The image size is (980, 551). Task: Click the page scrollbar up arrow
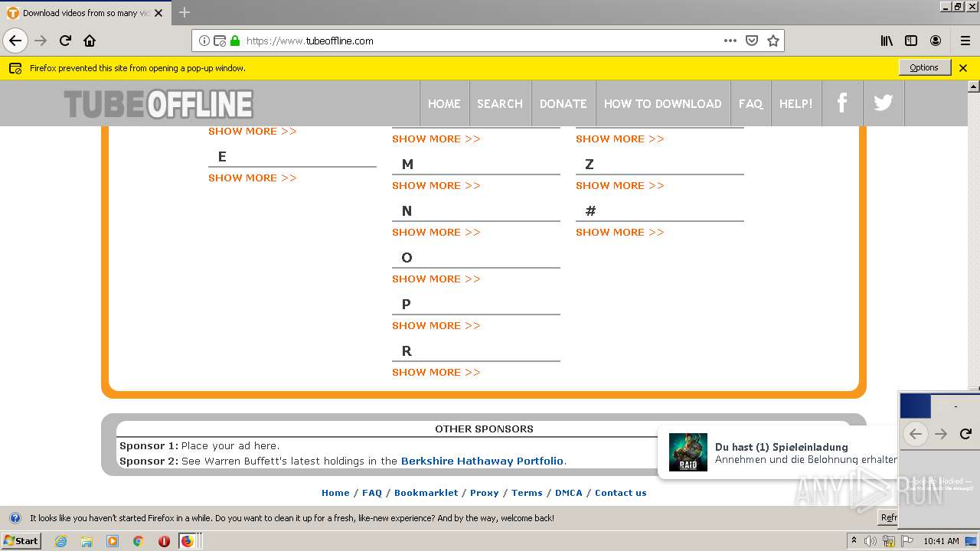click(974, 86)
